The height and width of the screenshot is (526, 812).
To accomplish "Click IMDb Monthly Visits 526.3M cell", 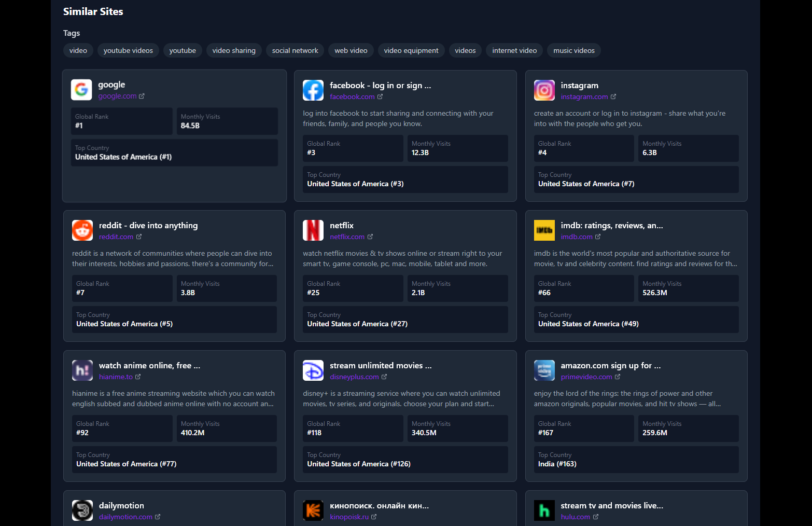I will (x=689, y=288).
